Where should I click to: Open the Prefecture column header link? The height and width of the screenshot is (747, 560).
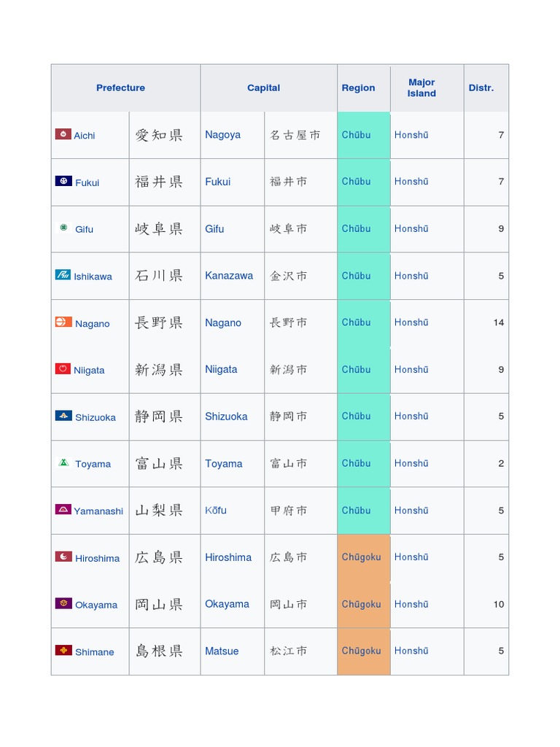pyautogui.click(x=120, y=88)
